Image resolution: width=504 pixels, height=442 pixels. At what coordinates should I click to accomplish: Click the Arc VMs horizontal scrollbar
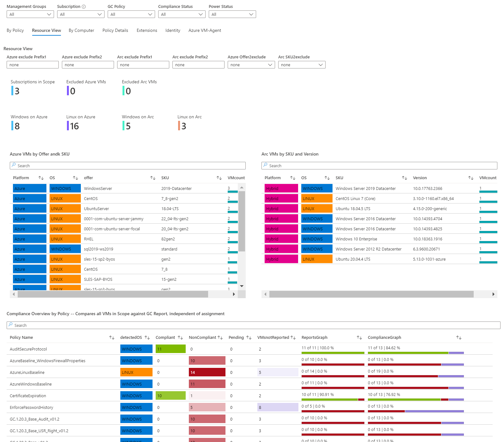coord(371,294)
